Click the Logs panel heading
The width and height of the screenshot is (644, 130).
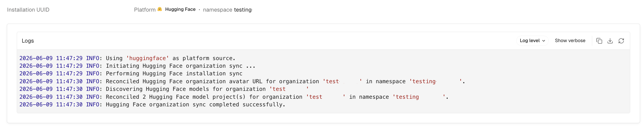click(x=28, y=41)
